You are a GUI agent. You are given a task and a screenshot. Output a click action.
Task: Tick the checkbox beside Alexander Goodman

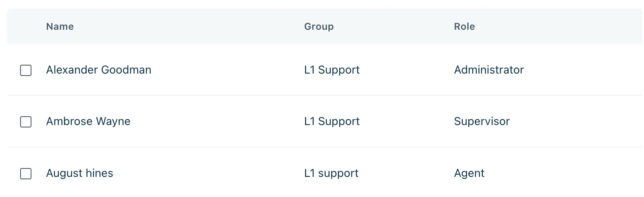tap(26, 70)
